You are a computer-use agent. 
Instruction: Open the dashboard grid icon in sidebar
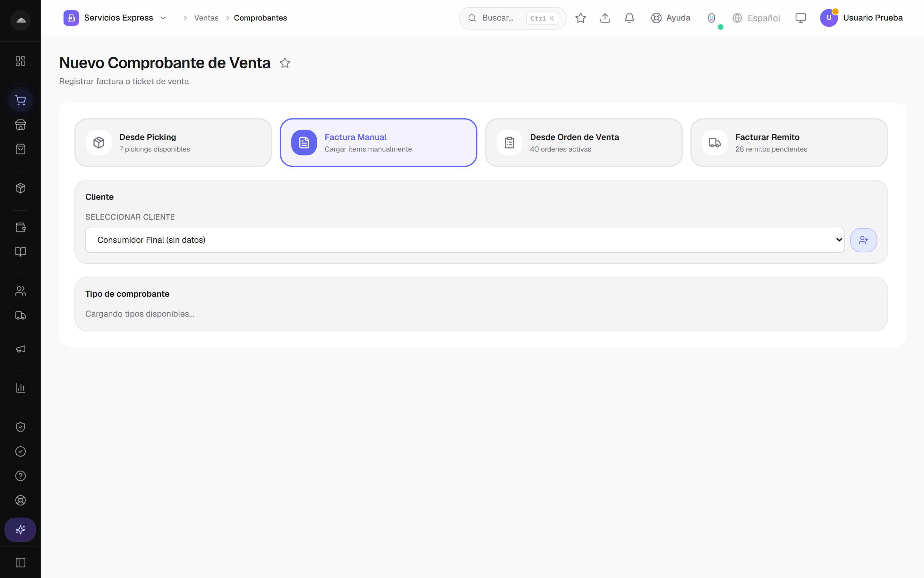[20, 61]
